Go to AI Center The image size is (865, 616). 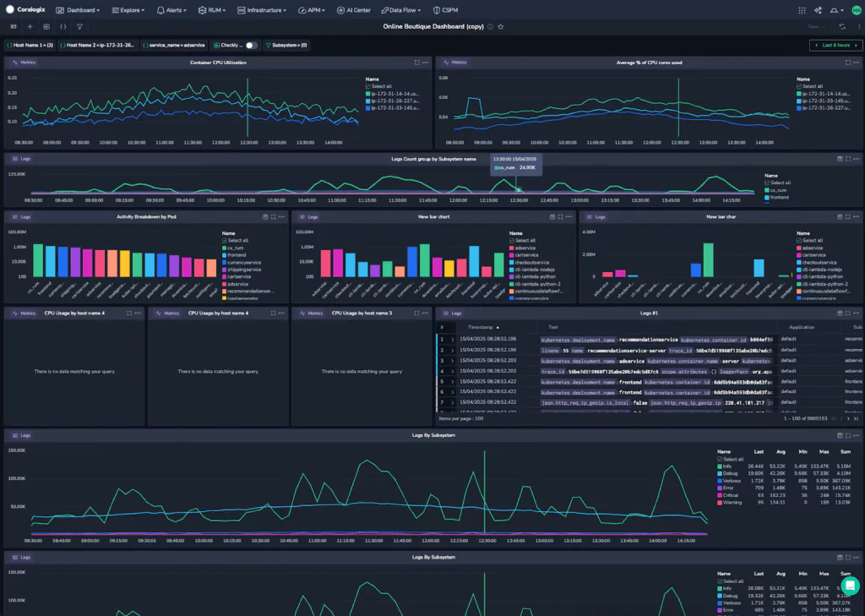coord(353,10)
